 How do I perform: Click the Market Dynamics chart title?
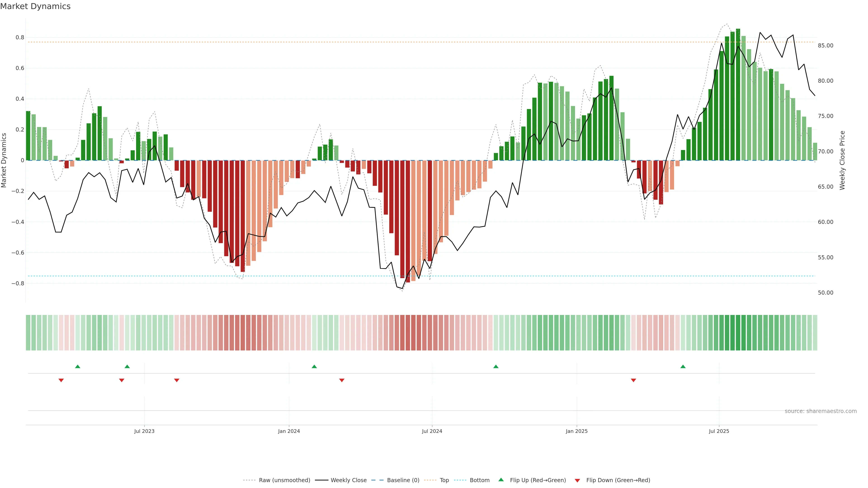click(x=35, y=6)
